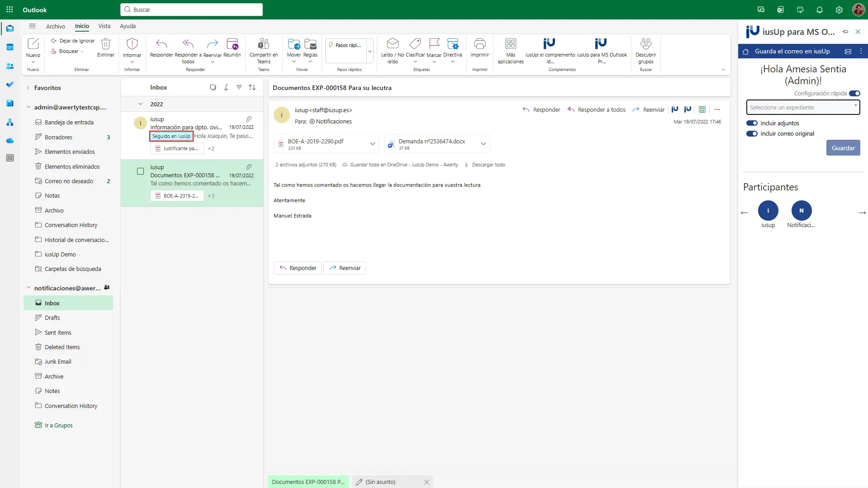Click the Imprimir printer icon

(479, 44)
